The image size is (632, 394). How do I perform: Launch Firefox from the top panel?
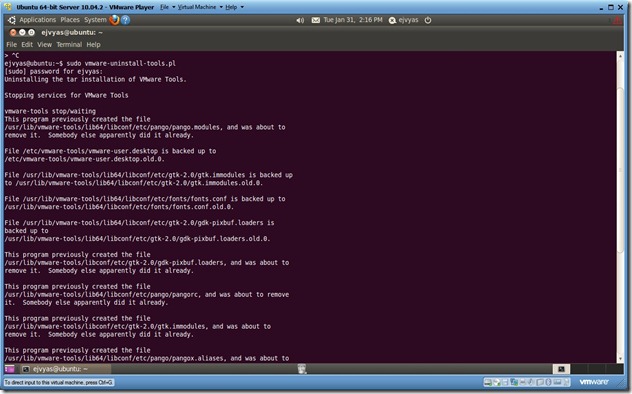[114, 20]
